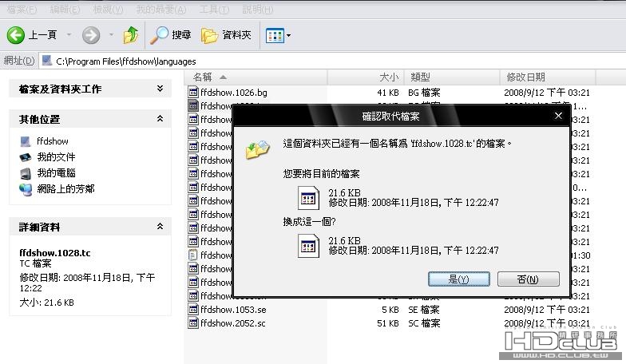Click the 我的文件 folder icon
This screenshot has height=364, width=626.
26,157
